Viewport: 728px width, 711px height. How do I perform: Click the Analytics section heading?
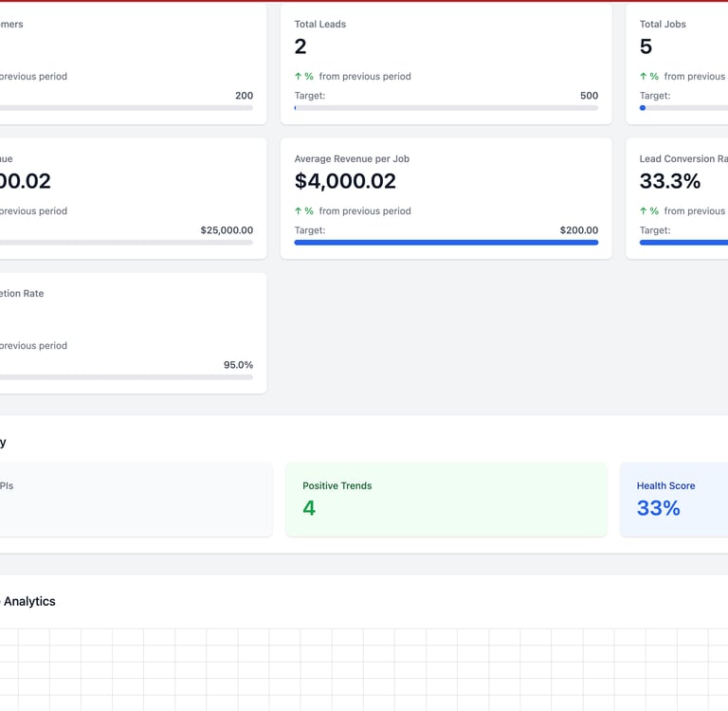(29, 601)
